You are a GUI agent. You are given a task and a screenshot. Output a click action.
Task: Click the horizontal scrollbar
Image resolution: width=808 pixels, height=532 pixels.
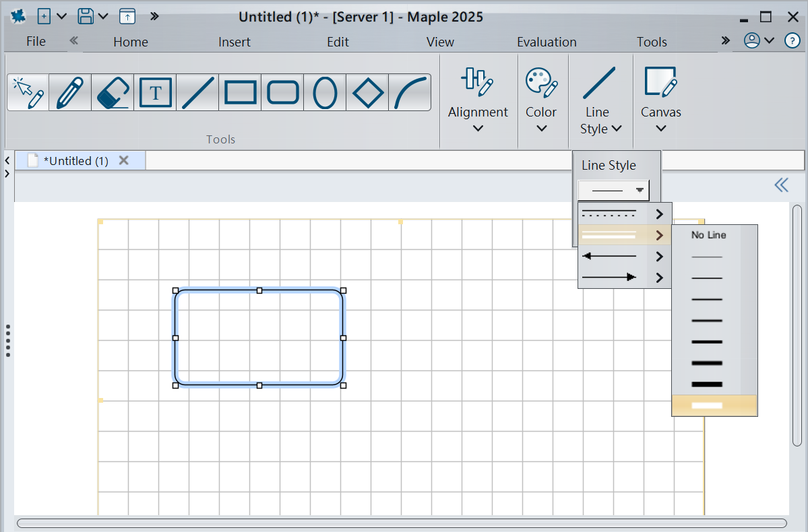point(402,523)
